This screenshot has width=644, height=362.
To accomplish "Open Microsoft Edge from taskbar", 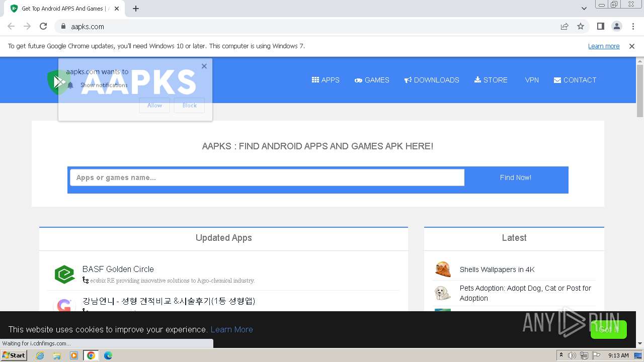I will 108,355.
